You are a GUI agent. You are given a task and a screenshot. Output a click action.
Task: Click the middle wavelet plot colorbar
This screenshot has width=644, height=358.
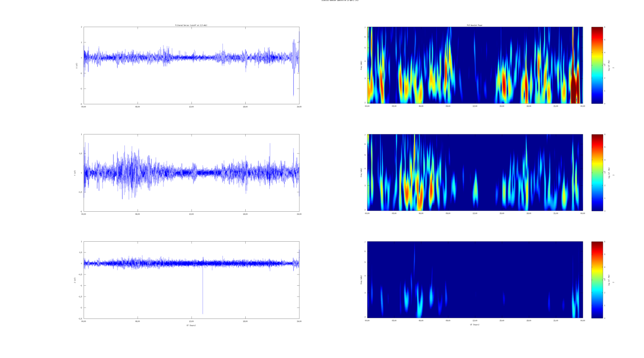(597, 172)
